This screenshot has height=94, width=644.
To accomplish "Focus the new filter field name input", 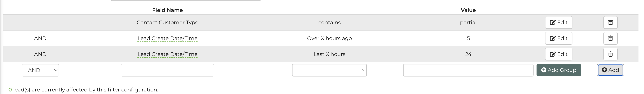I will [167, 70].
